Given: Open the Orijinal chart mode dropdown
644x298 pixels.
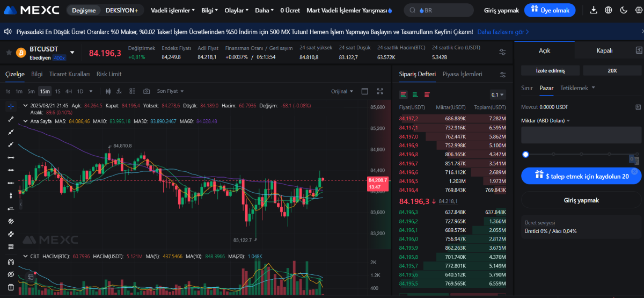Looking at the screenshot, I should pos(342,91).
